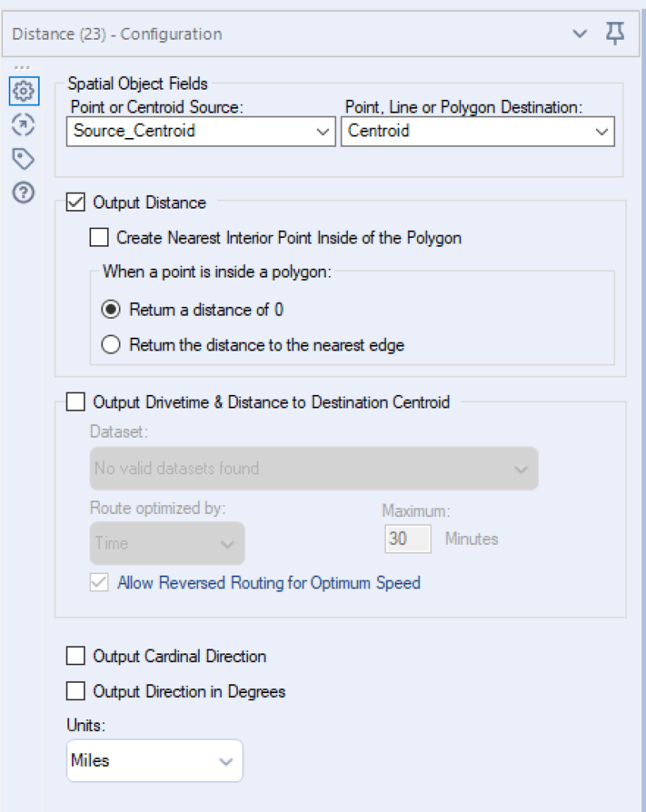Click the Maximum minutes input field
The width and height of the screenshot is (646, 812).
tap(408, 539)
